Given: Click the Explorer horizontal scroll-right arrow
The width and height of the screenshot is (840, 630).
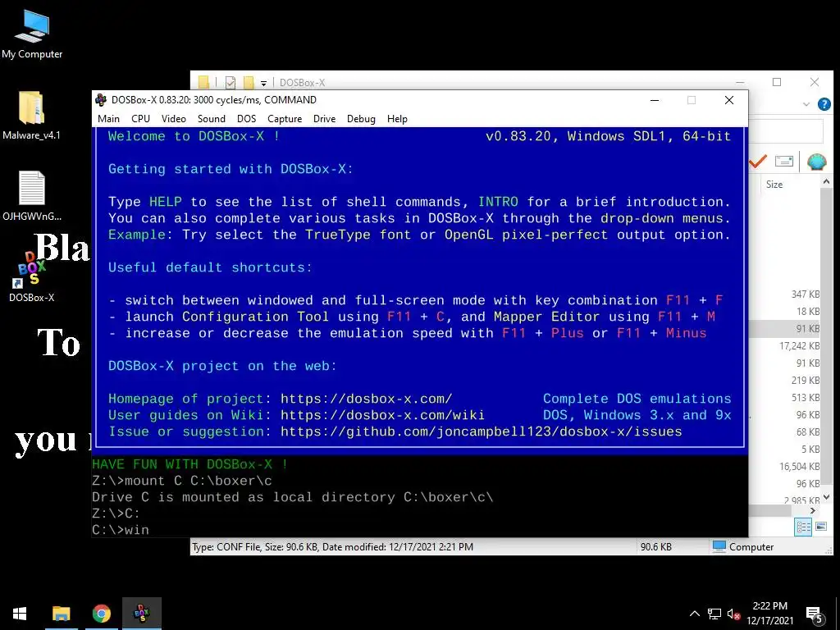Looking at the screenshot, I should coord(813,510).
